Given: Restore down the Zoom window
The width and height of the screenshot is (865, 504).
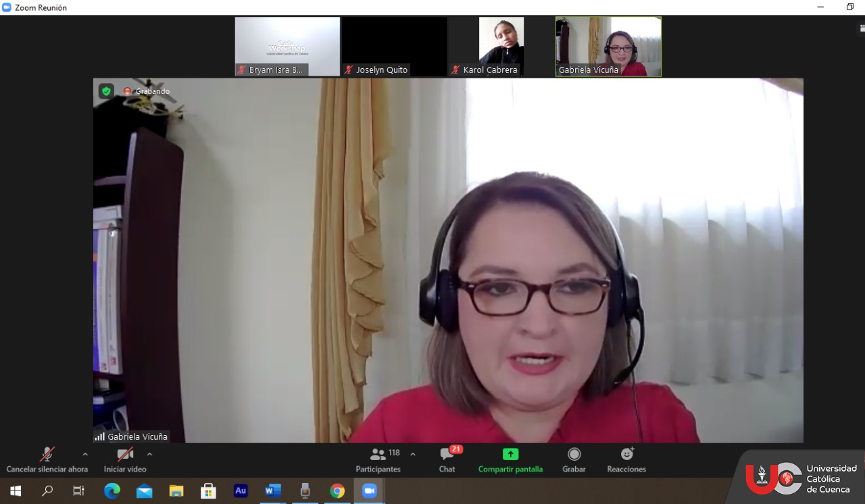Looking at the screenshot, I should tap(850, 7).
